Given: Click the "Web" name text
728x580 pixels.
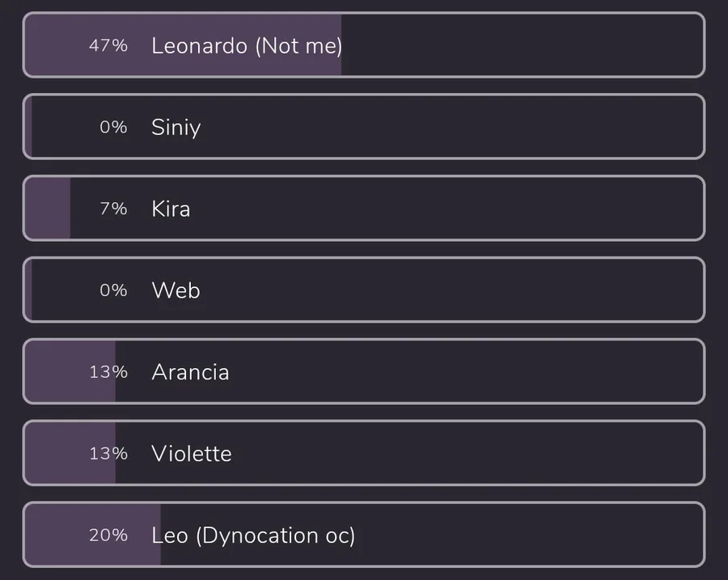Looking at the screenshot, I should [x=176, y=290].
